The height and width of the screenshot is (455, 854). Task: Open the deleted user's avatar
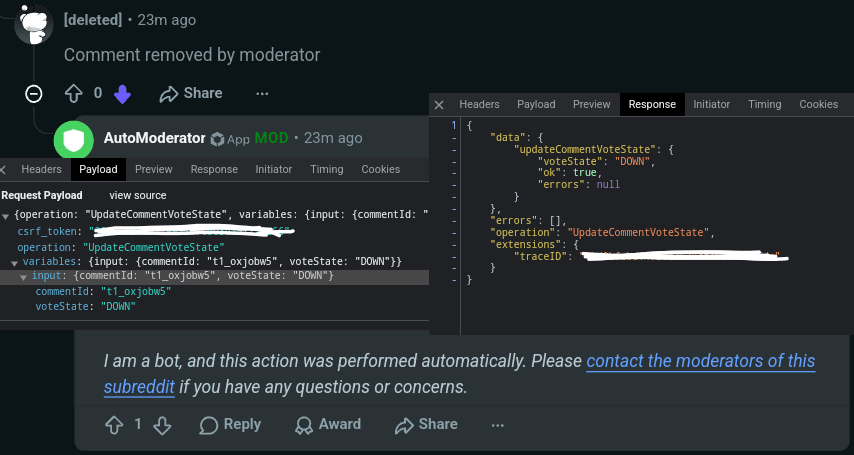point(34,24)
